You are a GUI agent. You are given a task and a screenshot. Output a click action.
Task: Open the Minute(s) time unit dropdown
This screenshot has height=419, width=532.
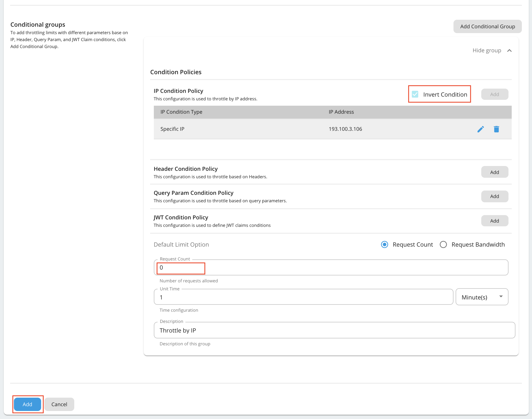coord(482,297)
